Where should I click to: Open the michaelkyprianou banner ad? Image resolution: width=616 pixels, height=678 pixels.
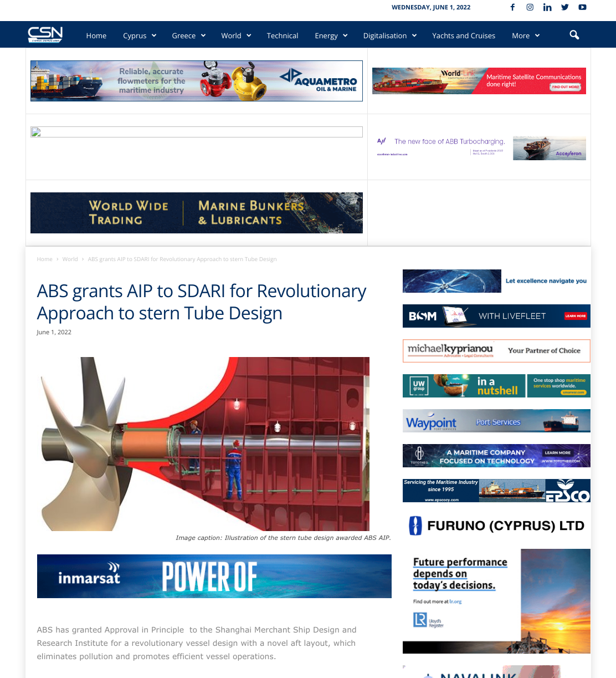pyautogui.click(x=496, y=351)
